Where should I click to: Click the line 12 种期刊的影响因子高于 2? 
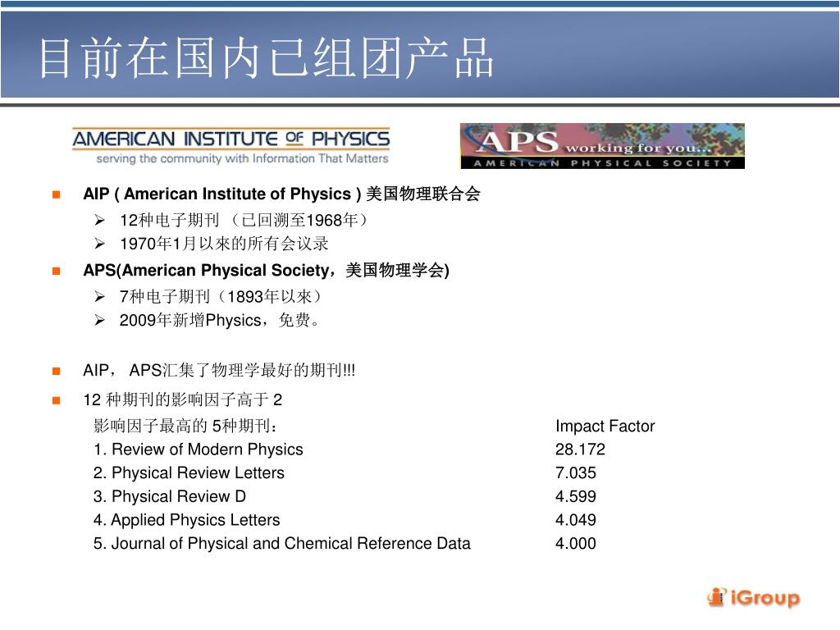[183, 399]
